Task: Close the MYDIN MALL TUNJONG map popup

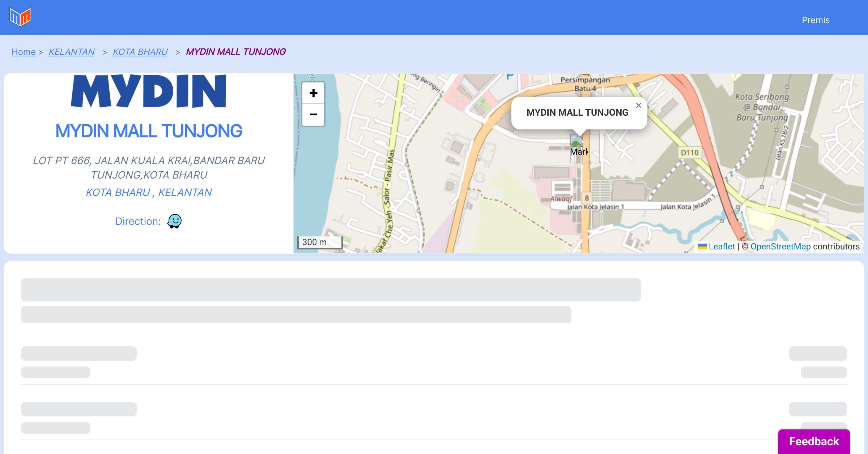Action: point(638,106)
